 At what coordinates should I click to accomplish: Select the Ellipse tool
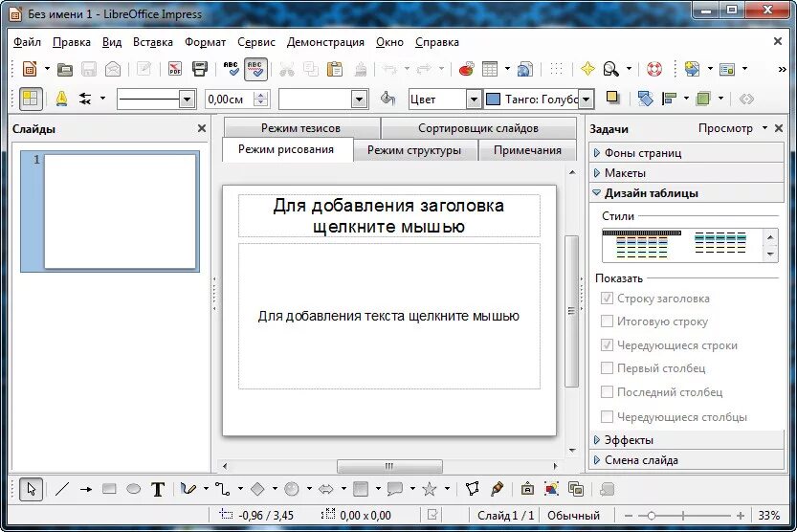133,489
